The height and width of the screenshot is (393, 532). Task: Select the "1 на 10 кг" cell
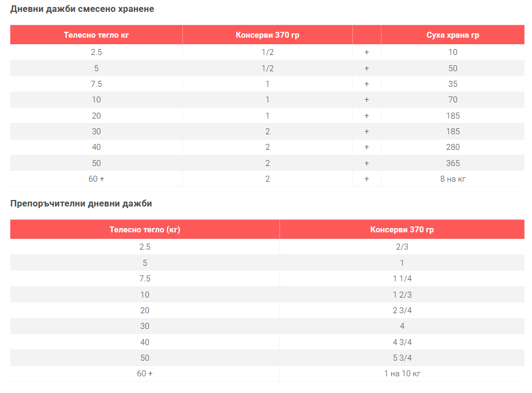[402, 374]
